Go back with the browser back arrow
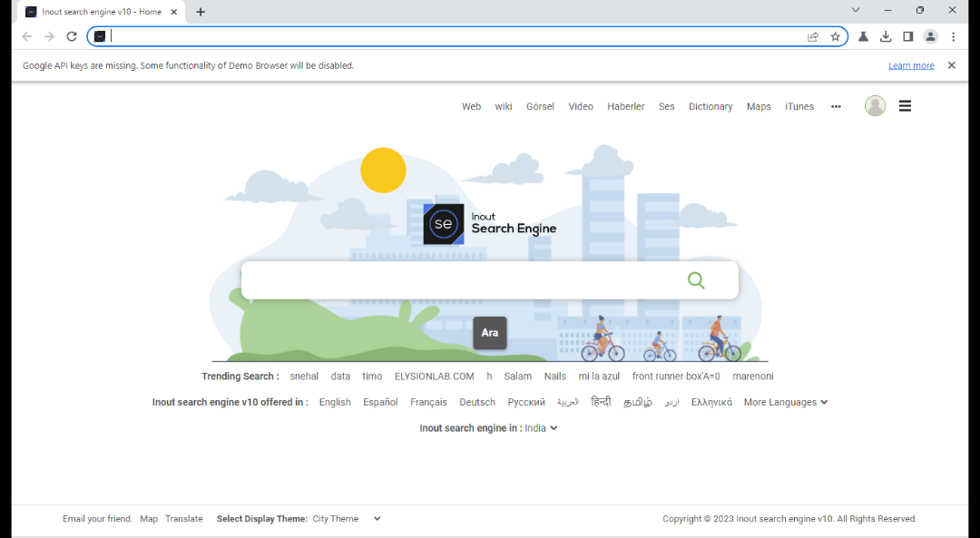The height and width of the screenshot is (538, 980). pyautogui.click(x=27, y=36)
